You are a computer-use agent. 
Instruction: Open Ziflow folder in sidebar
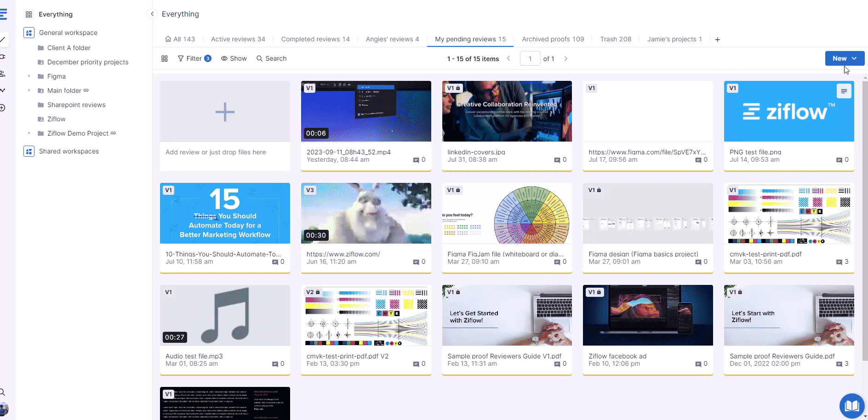(x=57, y=119)
